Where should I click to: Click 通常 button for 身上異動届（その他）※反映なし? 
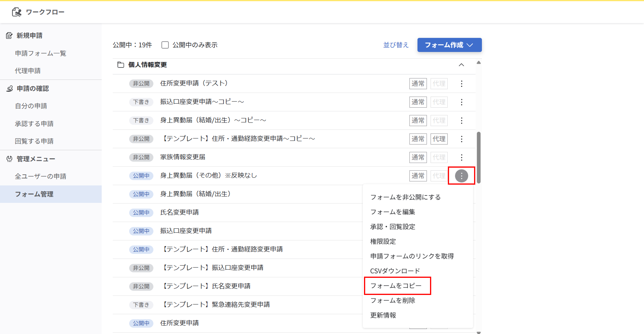[x=418, y=176]
